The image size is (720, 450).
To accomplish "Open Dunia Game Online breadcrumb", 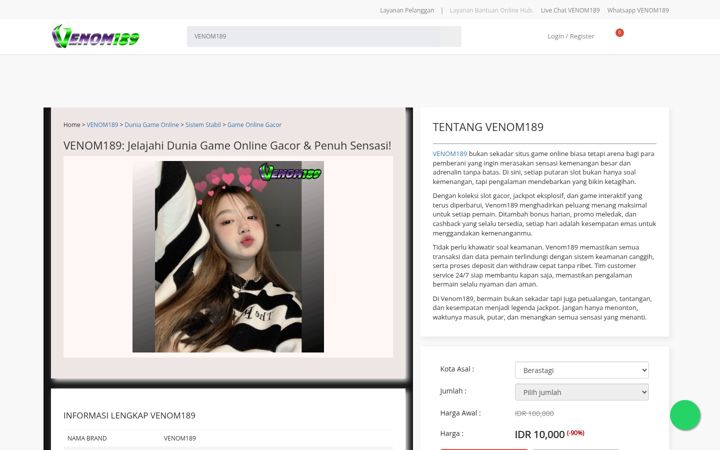I will coord(152,124).
